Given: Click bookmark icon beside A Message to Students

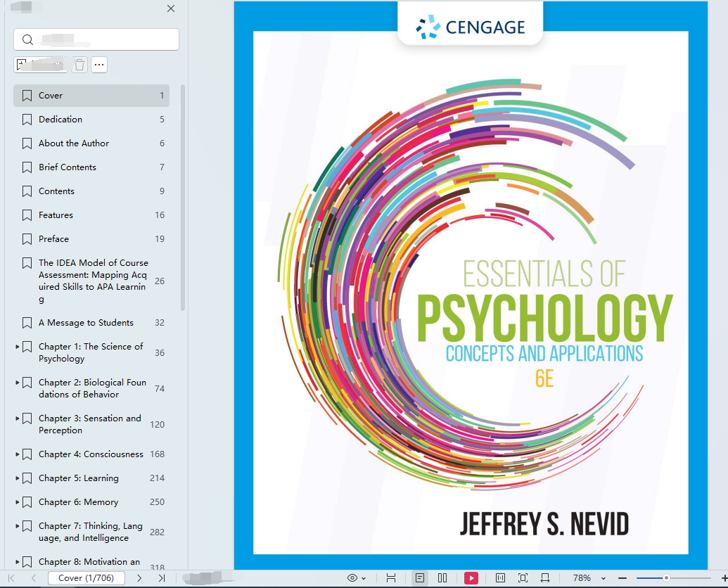Looking at the screenshot, I should (27, 323).
